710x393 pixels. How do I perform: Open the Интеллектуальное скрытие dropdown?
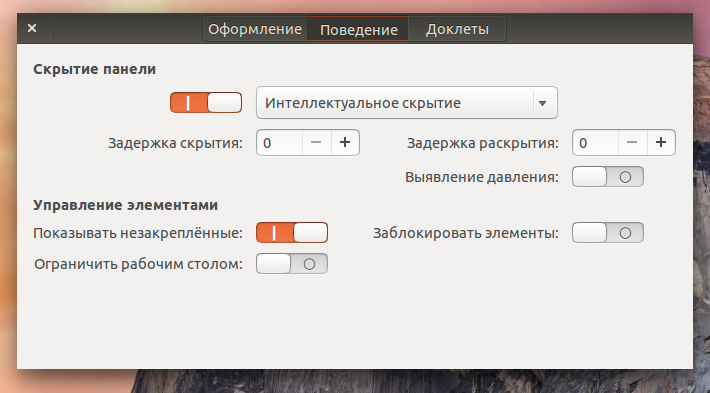(x=407, y=103)
